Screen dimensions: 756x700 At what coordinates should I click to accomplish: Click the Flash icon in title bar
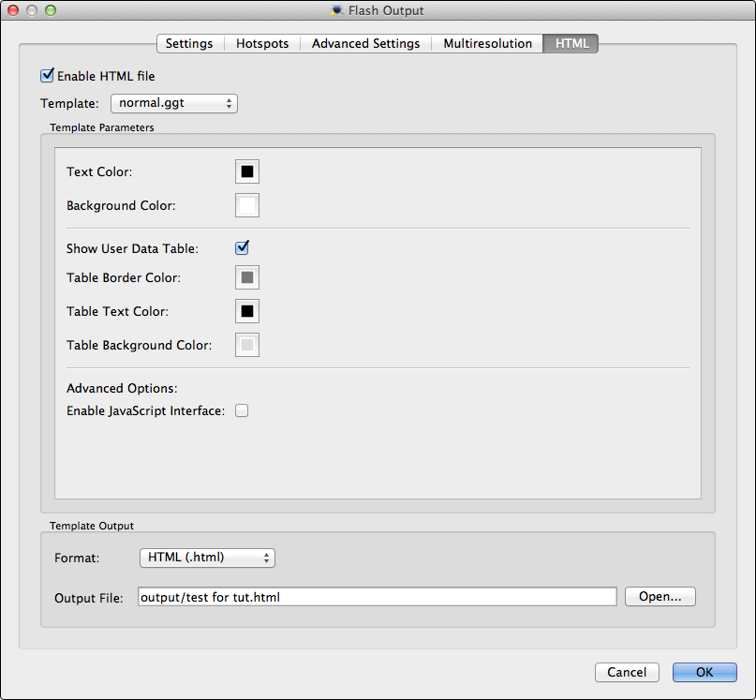click(x=335, y=10)
